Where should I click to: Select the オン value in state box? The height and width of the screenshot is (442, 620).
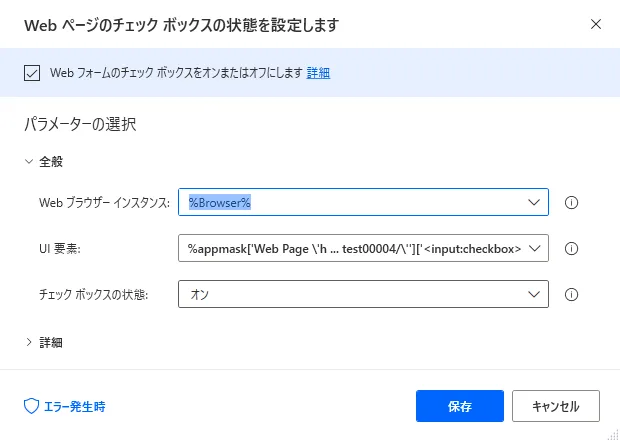coord(198,294)
